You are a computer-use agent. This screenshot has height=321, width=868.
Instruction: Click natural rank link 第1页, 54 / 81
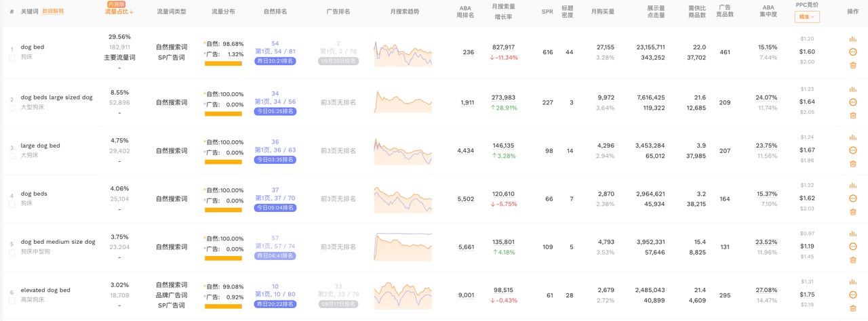coord(275,51)
